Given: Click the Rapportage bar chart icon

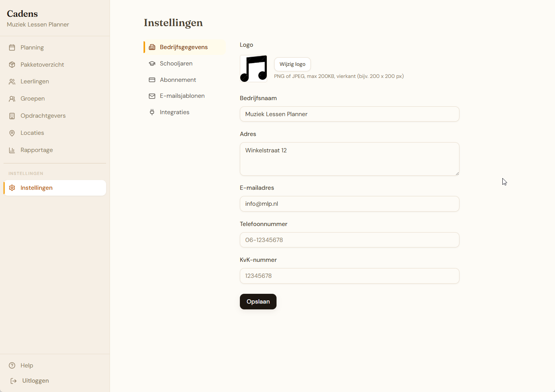Looking at the screenshot, I should tap(12, 150).
